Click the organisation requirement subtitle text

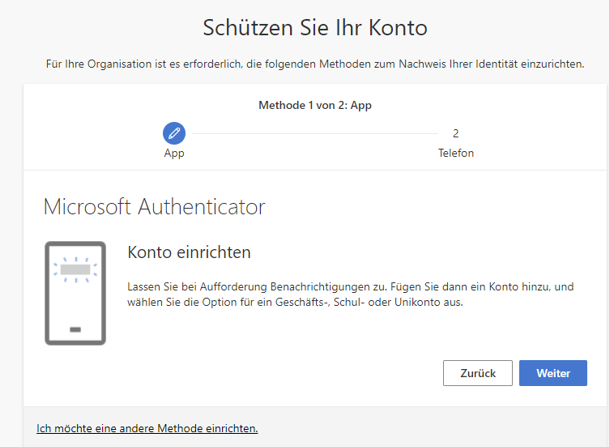click(x=314, y=64)
